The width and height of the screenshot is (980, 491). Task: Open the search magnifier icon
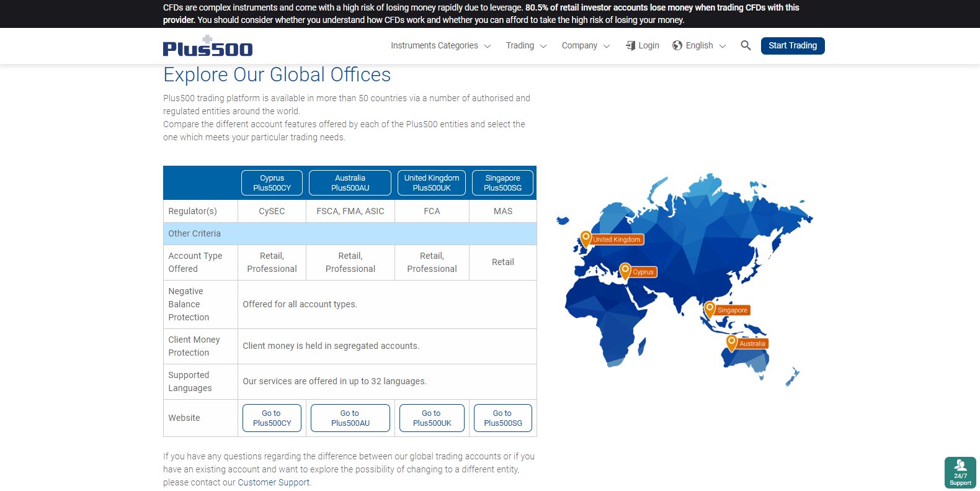[746, 45]
